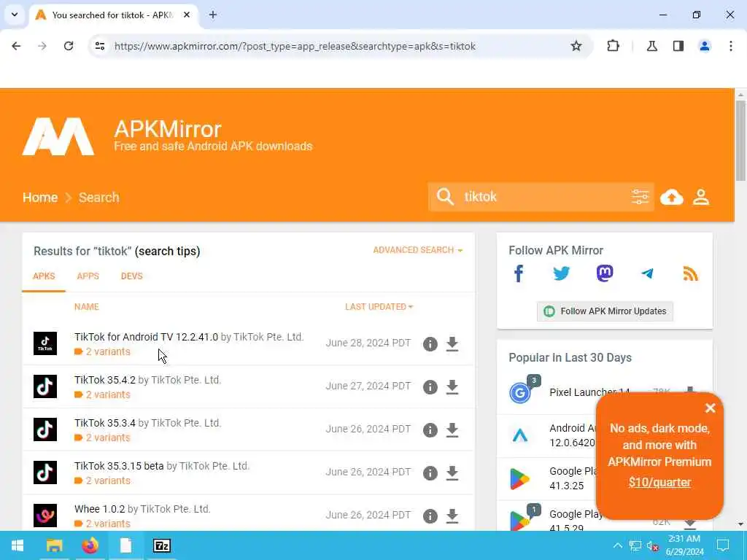
Task: Download TikTok for Android TV 12.2.41.0
Action: tap(452, 344)
